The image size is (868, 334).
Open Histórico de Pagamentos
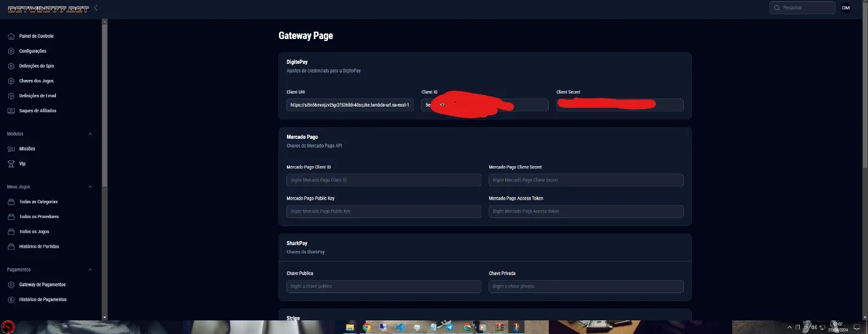tap(43, 299)
